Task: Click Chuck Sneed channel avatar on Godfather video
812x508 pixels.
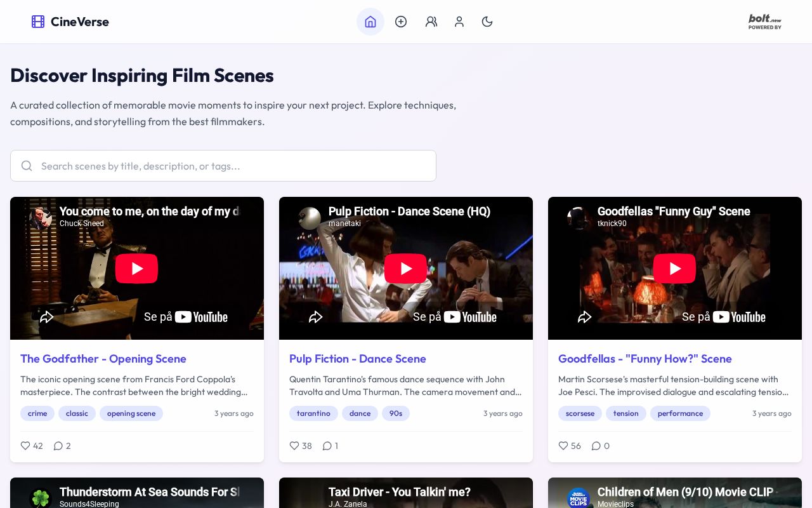Action: [x=41, y=217]
